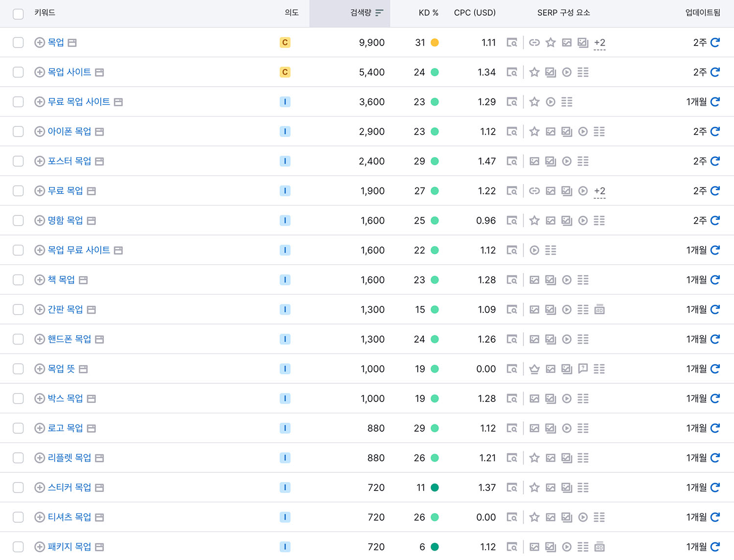Check the 간판 목업 row checkbox

pyautogui.click(x=18, y=309)
